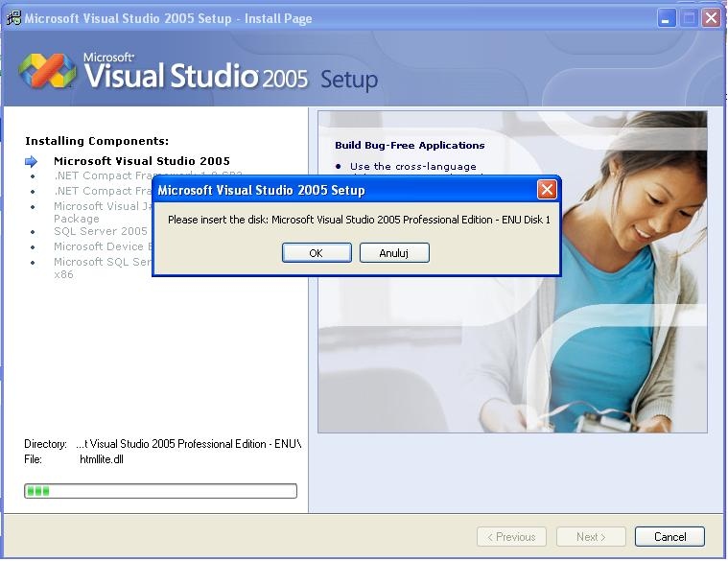The height and width of the screenshot is (561, 728).
Task: Select the Microsoft Visual Studio 2005 component
Action: [x=142, y=161]
